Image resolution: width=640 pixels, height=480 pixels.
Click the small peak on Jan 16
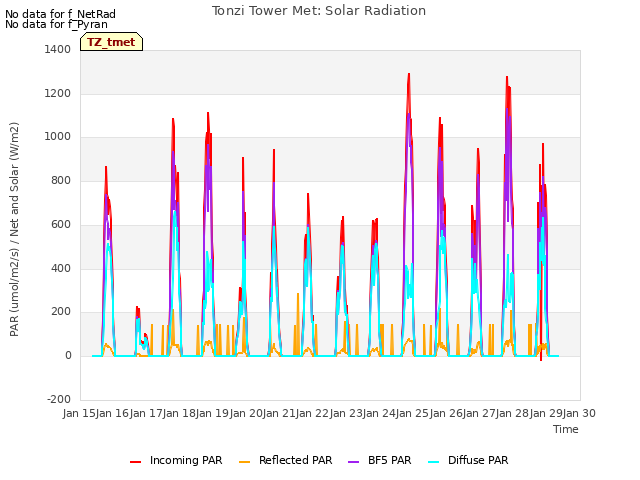click(x=138, y=308)
